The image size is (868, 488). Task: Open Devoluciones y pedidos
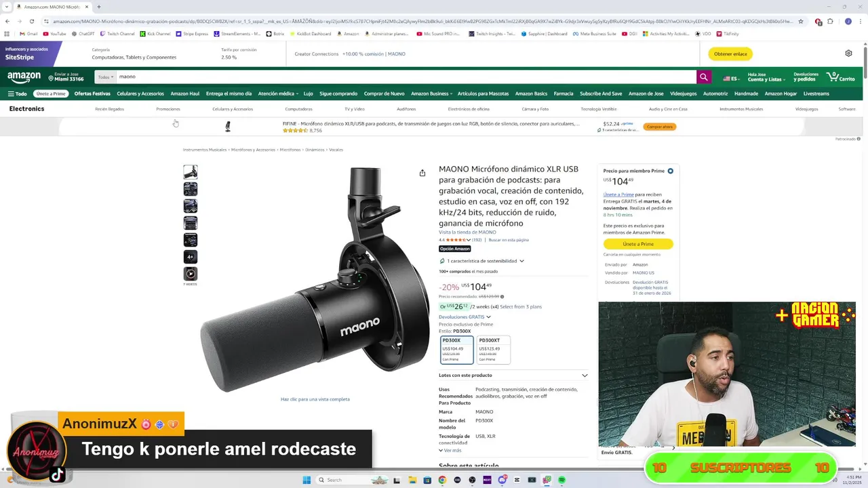[x=806, y=77]
